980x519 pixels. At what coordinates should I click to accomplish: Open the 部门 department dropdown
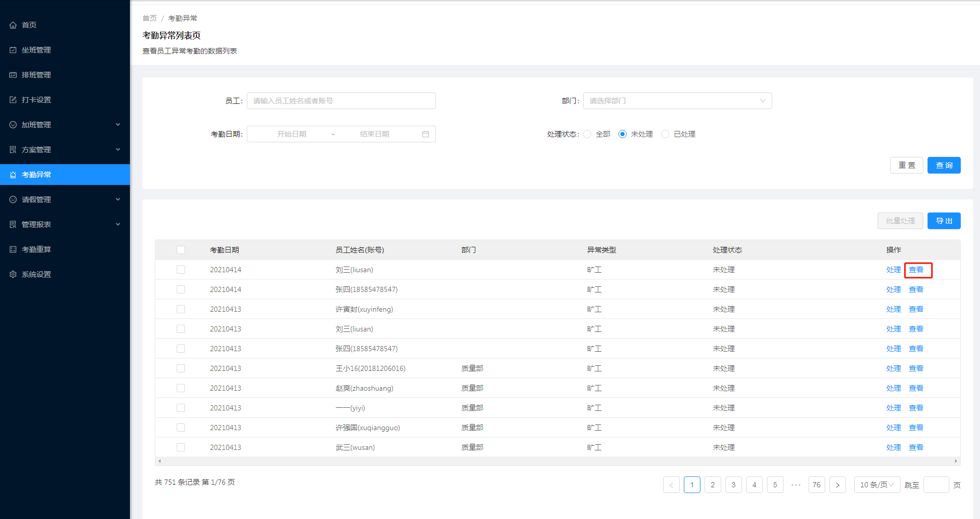point(678,101)
